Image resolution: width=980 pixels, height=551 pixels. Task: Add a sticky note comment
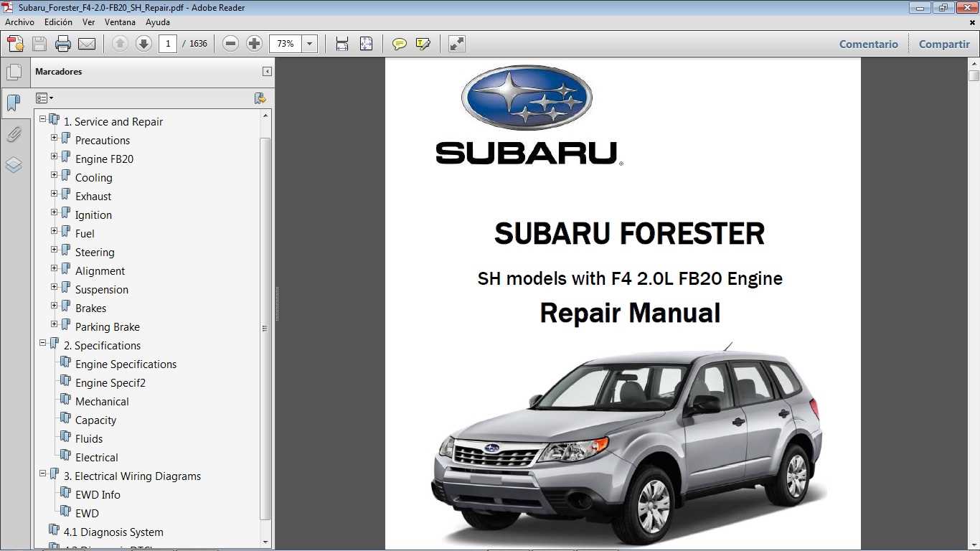(x=400, y=44)
